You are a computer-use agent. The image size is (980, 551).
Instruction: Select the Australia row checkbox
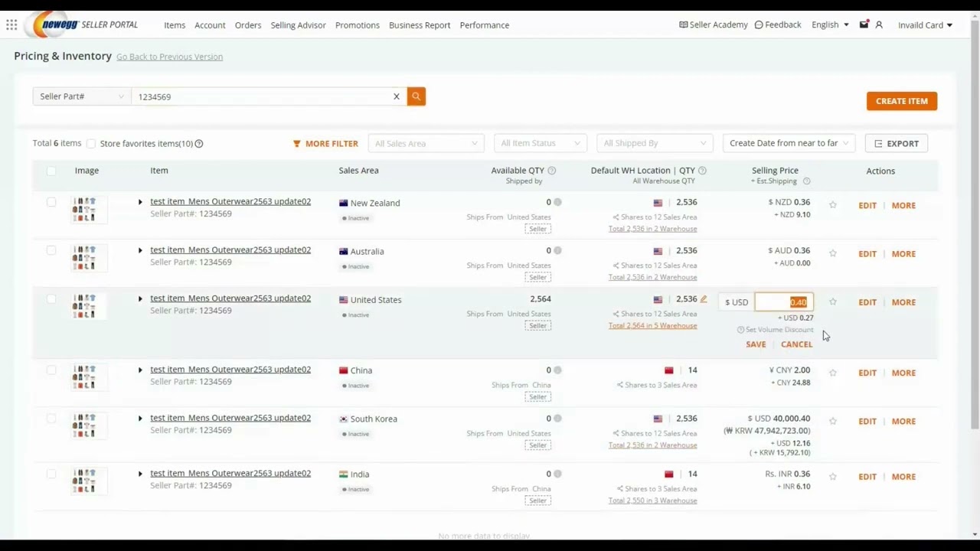tap(51, 250)
